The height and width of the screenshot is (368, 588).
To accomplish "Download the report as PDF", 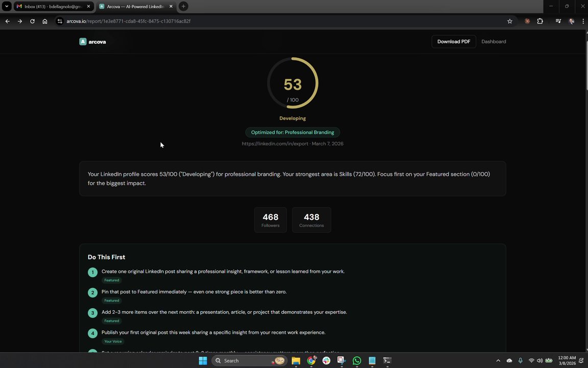I will [454, 41].
